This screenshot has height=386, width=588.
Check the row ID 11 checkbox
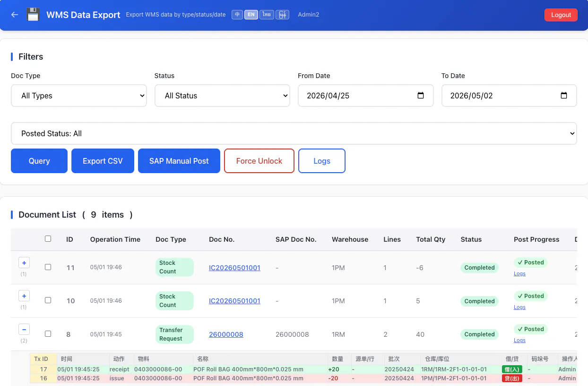pyautogui.click(x=48, y=267)
